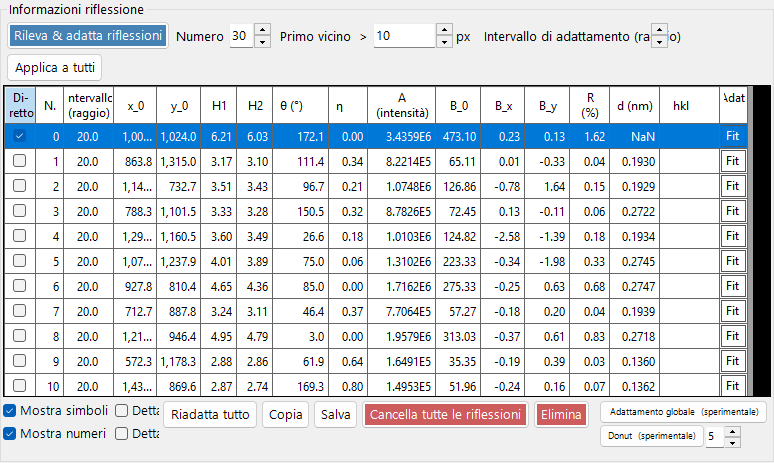Check the Diretto checkbox for reflection 3

tap(19, 211)
